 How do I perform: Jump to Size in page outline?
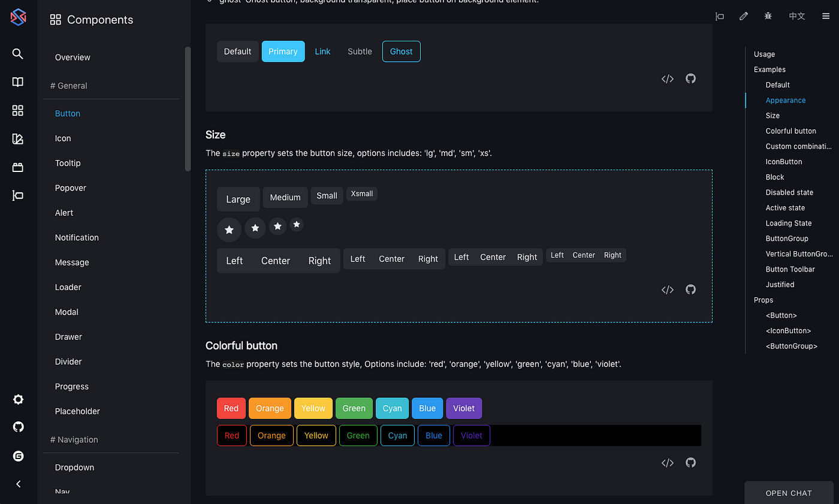click(x=772, y=116)
